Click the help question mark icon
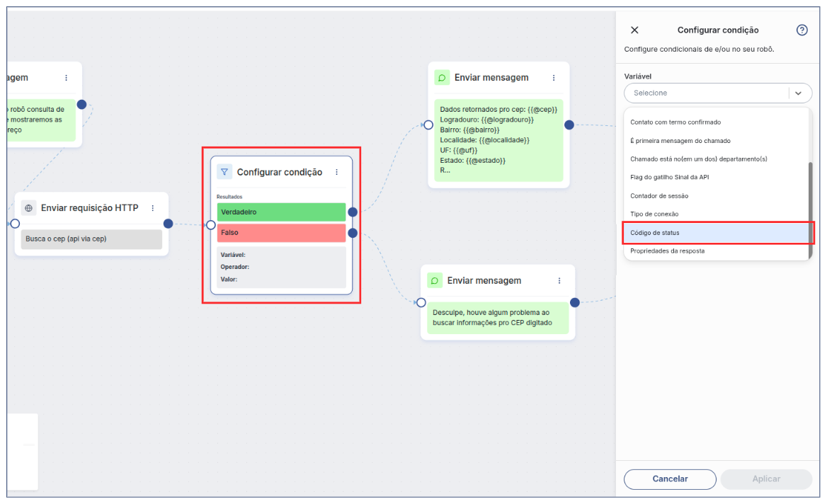Viewport: 827px width, 504px height. click(x=802, y=30)
